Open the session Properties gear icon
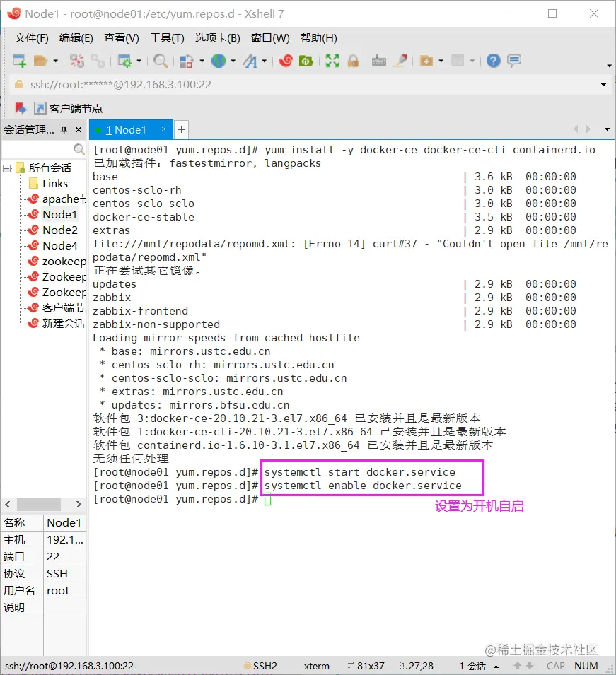Image resolution: width=616 pixels, height=675 pixels. (124, 61)
